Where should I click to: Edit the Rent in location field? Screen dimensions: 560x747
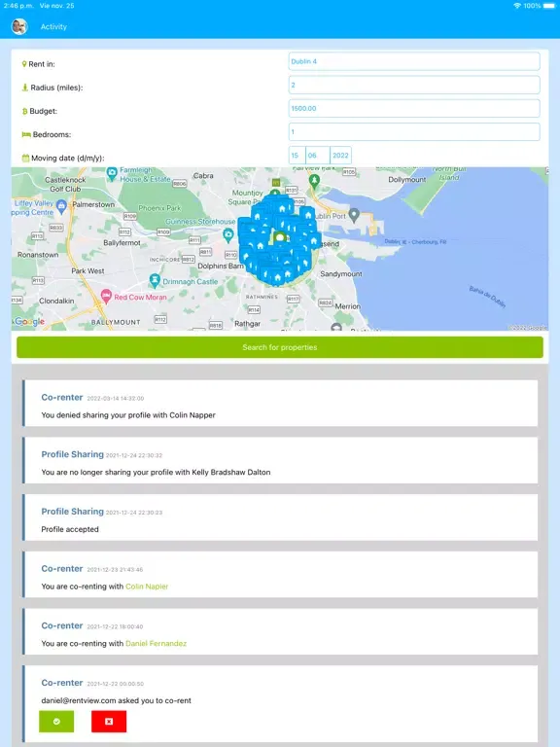coord(414,61)
